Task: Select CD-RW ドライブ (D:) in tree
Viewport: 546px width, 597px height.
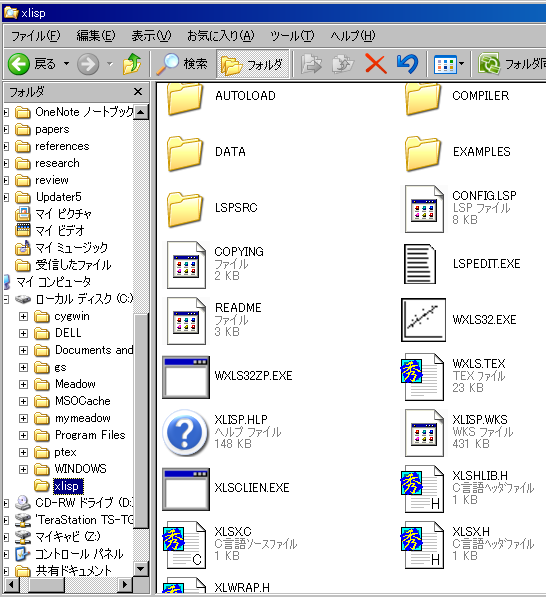Action: (x=84, y=503)
